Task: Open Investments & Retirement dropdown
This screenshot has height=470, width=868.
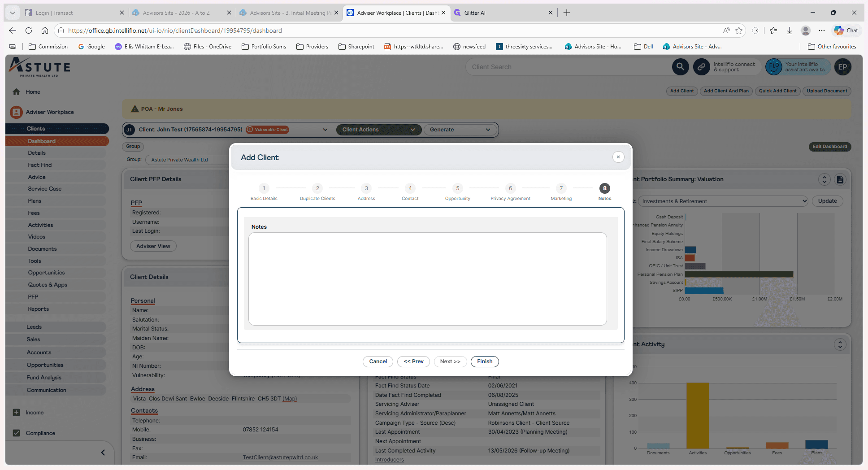Action: pyautogui.click(x=723, y=201)
